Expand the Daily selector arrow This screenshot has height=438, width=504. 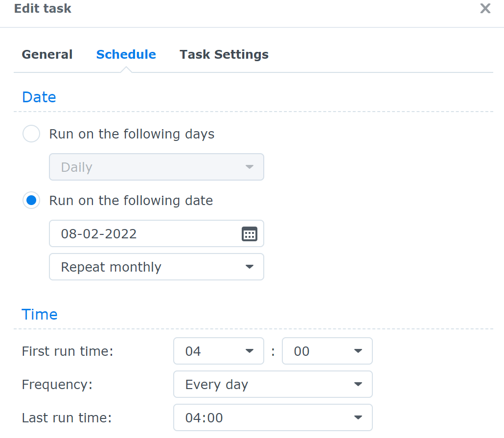point(250,167)
